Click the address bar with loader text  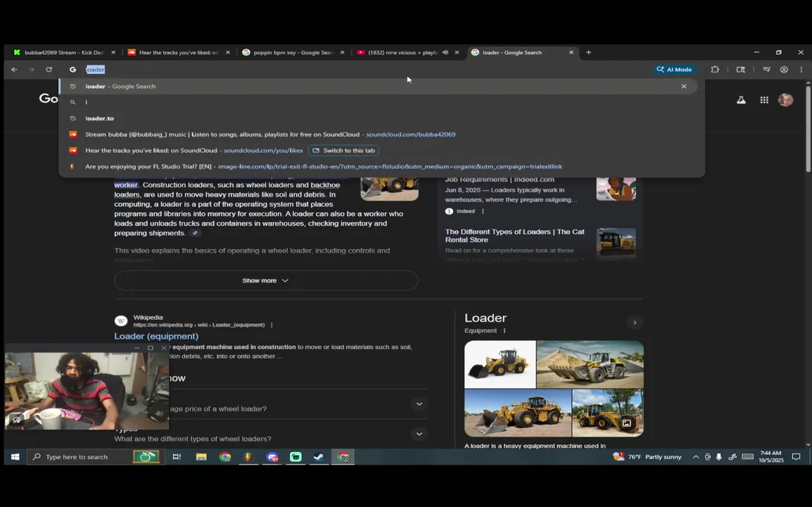[x=362, y=70]
